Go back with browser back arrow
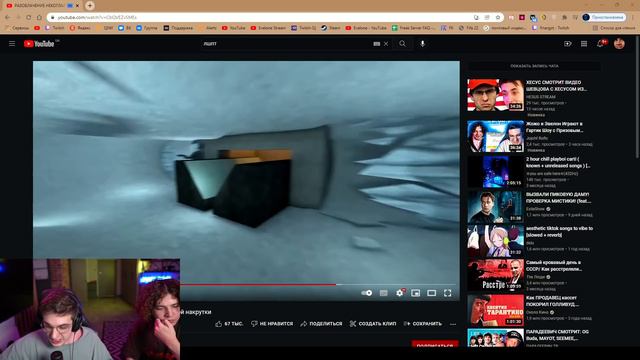This screenshot has height=360, width=640. [7, 17]
